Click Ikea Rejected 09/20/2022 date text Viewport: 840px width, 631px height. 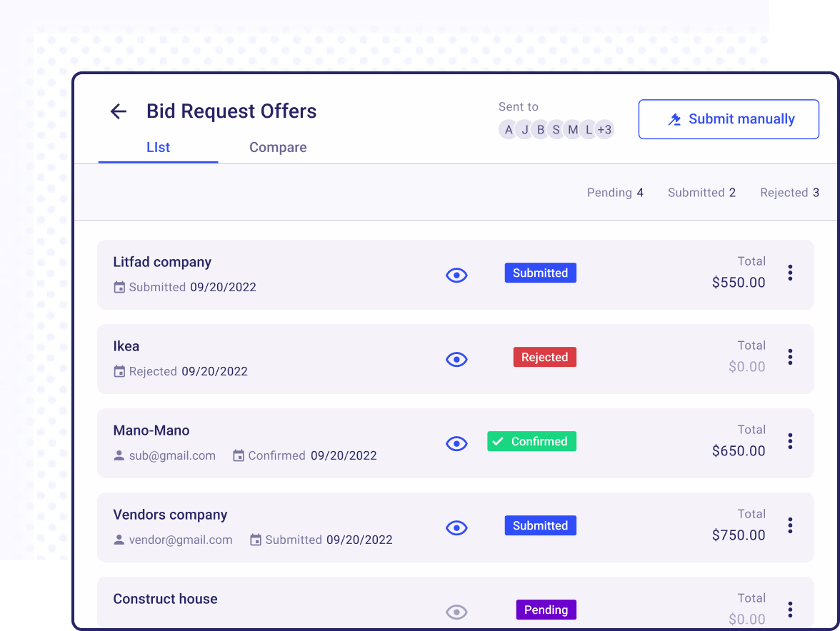(x=189, y=371)
